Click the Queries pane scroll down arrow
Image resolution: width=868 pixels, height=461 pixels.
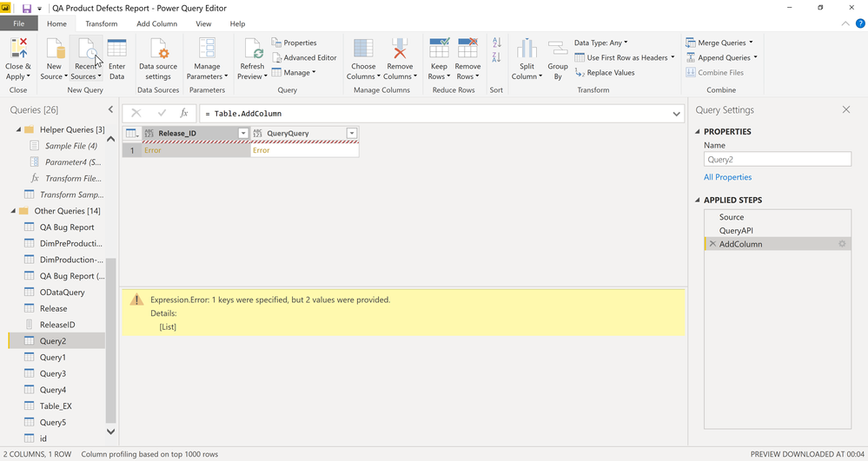(110, 431)
